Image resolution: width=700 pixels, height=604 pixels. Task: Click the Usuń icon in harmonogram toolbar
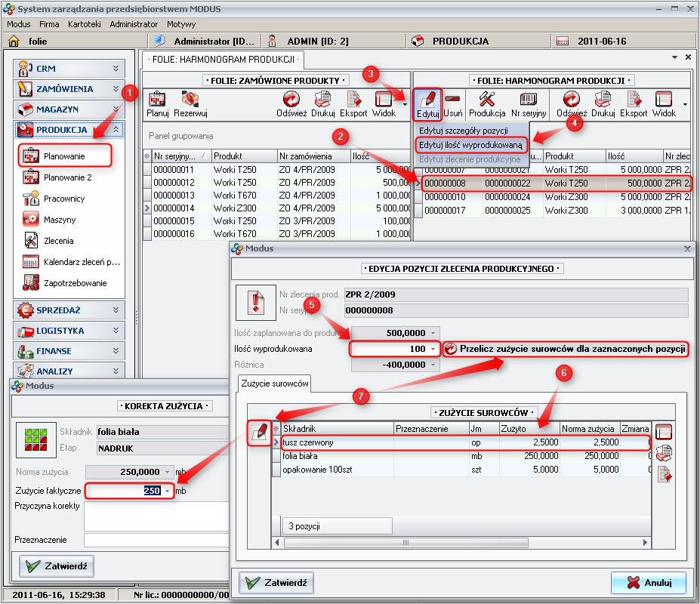click(x=453, y=103)
